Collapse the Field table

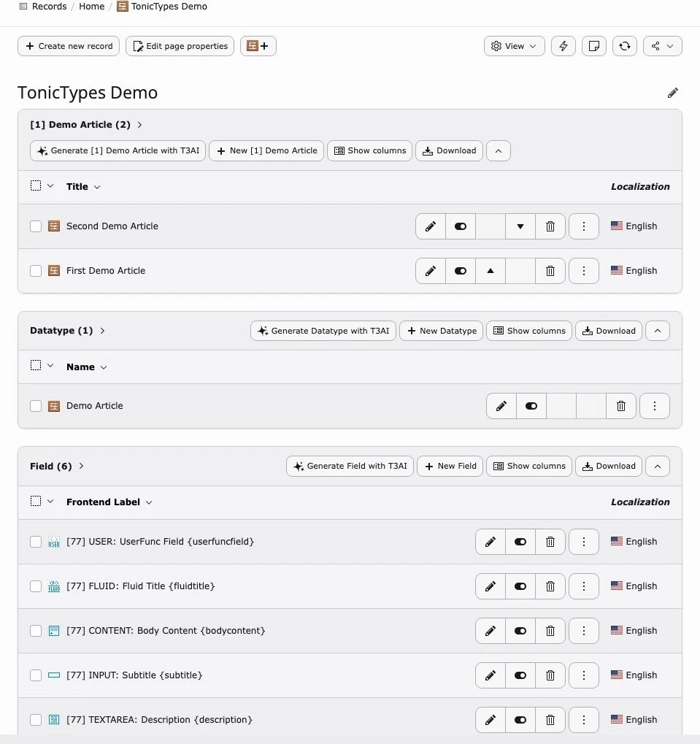point(658,466)
